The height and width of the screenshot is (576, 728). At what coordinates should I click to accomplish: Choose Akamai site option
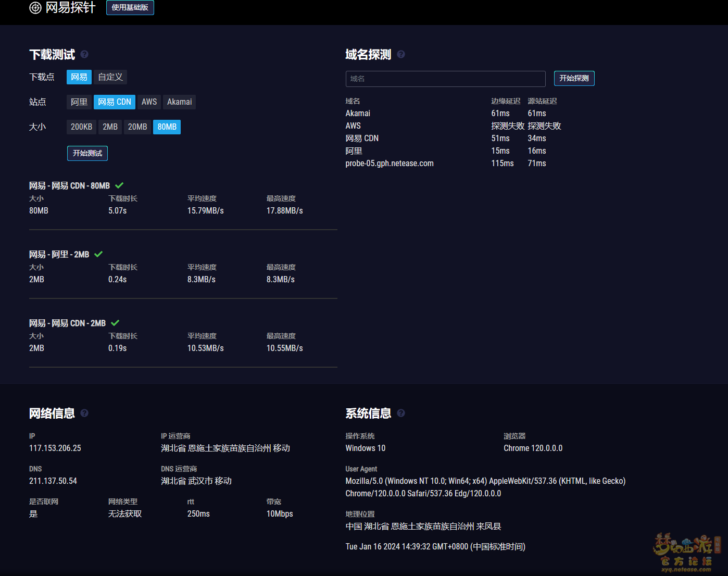coord(180,102)
